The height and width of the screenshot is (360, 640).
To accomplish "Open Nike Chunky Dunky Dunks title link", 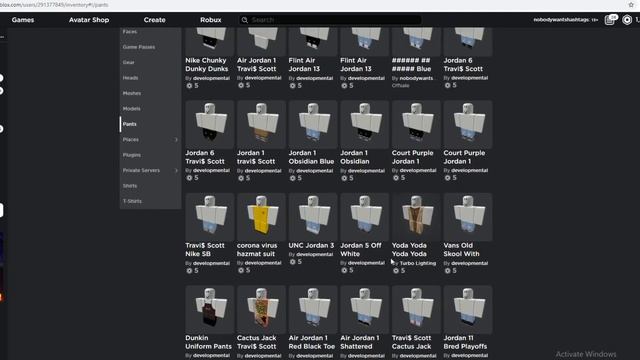I will [x=207, y=64].
